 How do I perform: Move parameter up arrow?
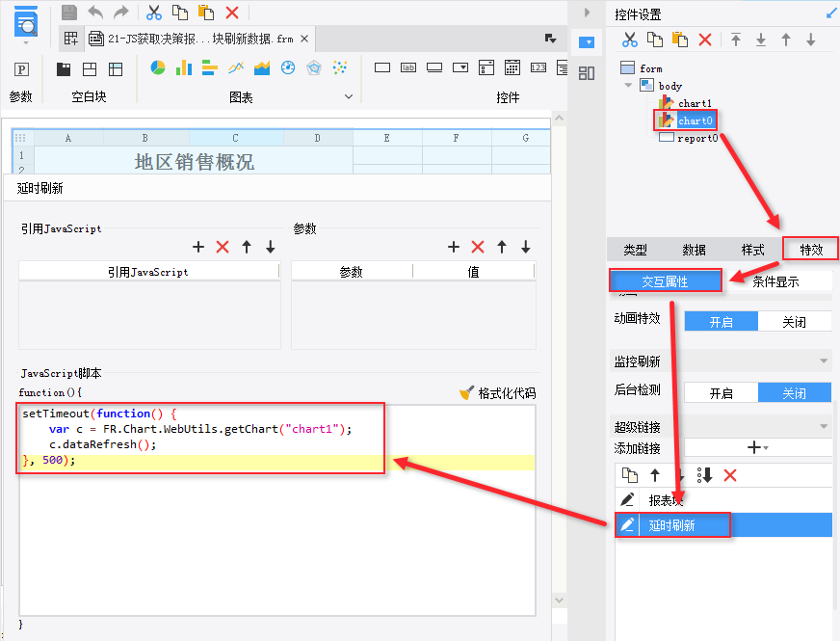(x=502, y=247)
